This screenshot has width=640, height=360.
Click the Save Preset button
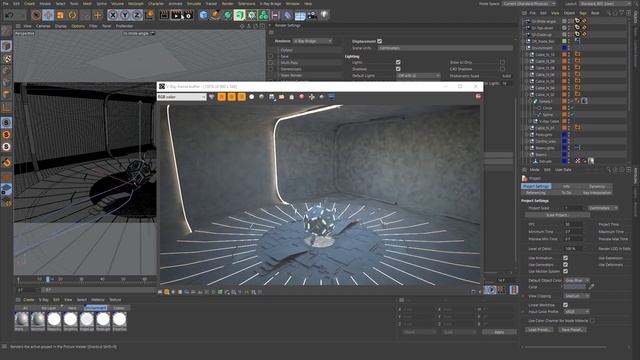point(572,330)
